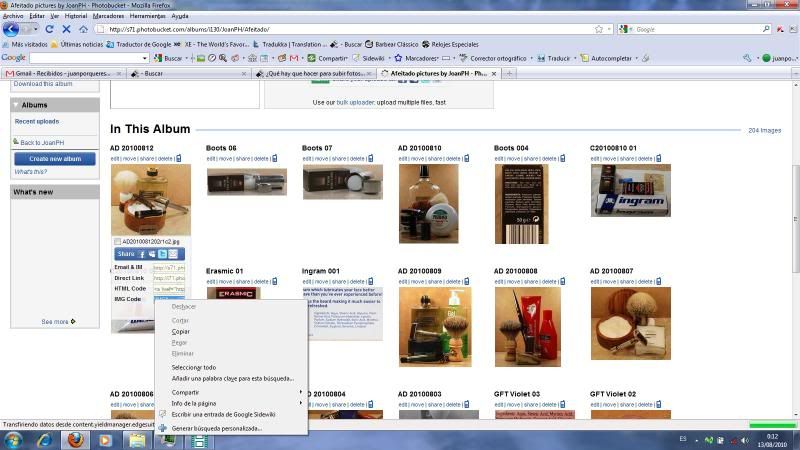Click delete link under Boots 06
The height and width of the screenshot is (450, 800).
click(261, 159)
